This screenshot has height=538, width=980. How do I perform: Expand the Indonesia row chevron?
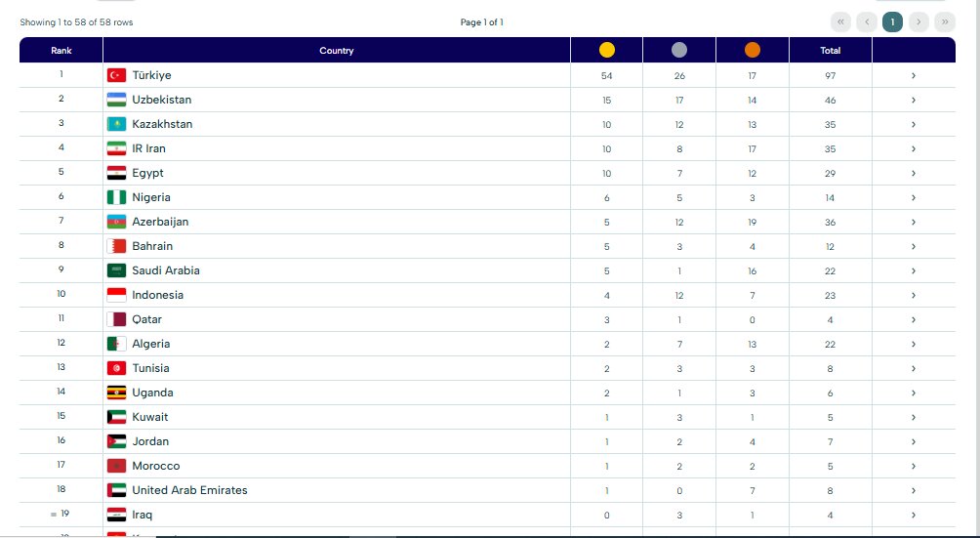coord(913,295)
